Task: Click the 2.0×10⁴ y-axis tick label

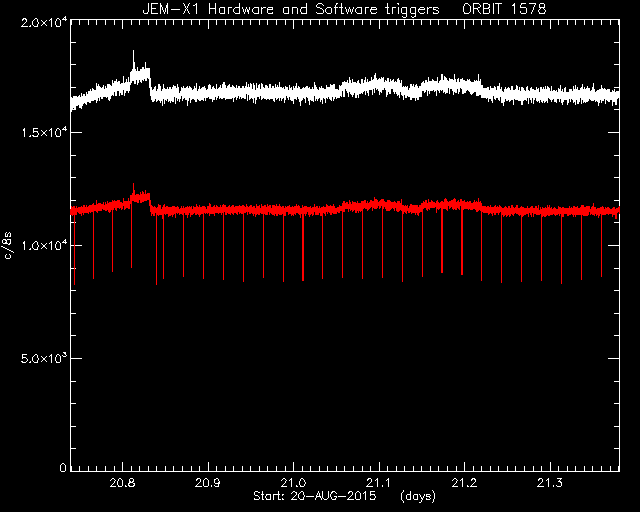Action: (44, 23)
